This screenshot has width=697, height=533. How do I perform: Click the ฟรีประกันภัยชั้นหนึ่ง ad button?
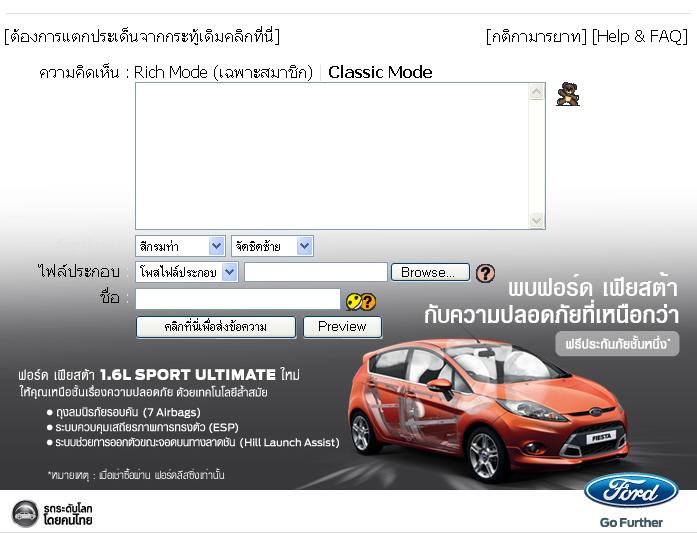pos(617,344)
